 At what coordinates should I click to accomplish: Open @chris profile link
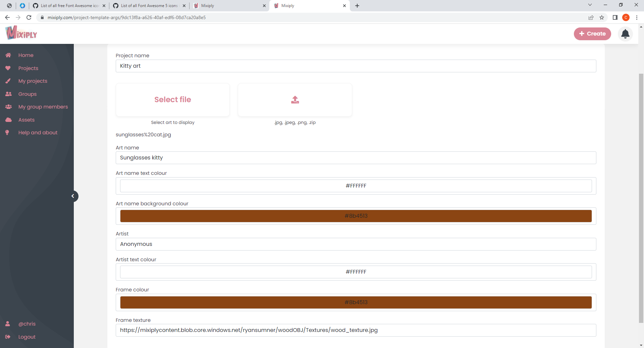(27, 324)
